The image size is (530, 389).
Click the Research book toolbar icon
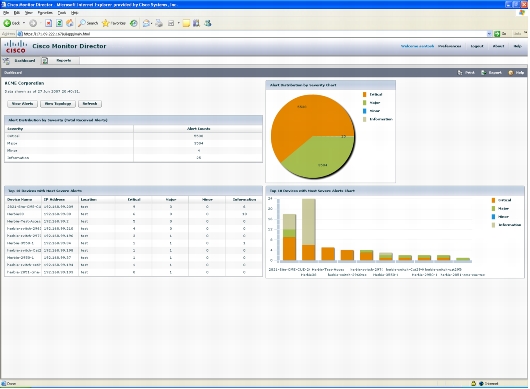(x=196, y=23)
